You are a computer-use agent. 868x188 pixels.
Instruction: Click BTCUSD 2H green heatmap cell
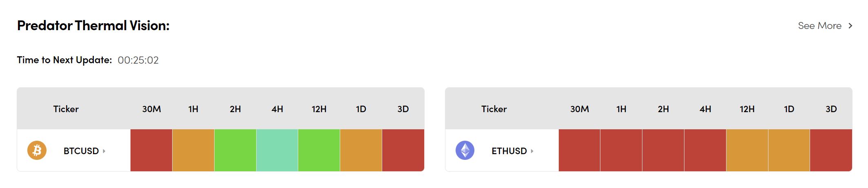(235, 150)
